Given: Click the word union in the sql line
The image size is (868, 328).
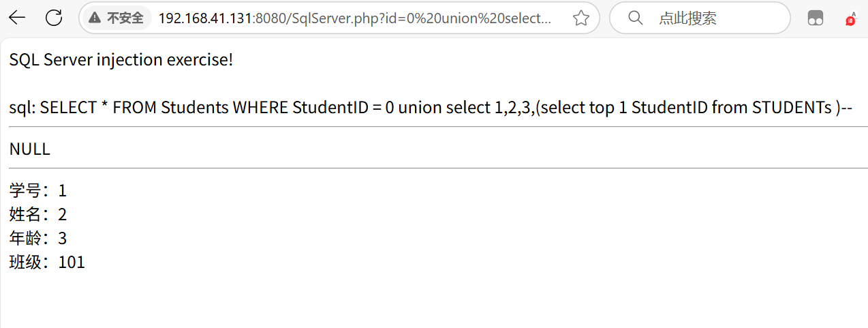Looking at the screenshot, I should tap(420, 108).
